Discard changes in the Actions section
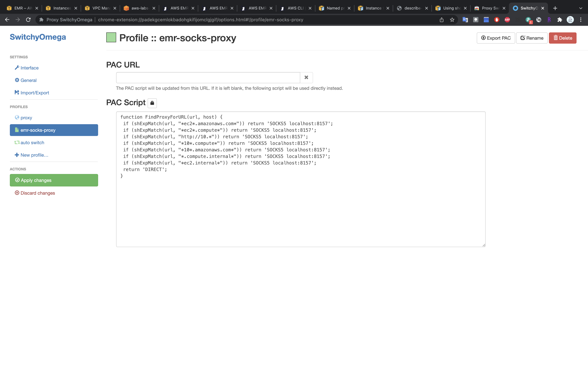This screenshot has width=588, height=367. coord(37,193)
